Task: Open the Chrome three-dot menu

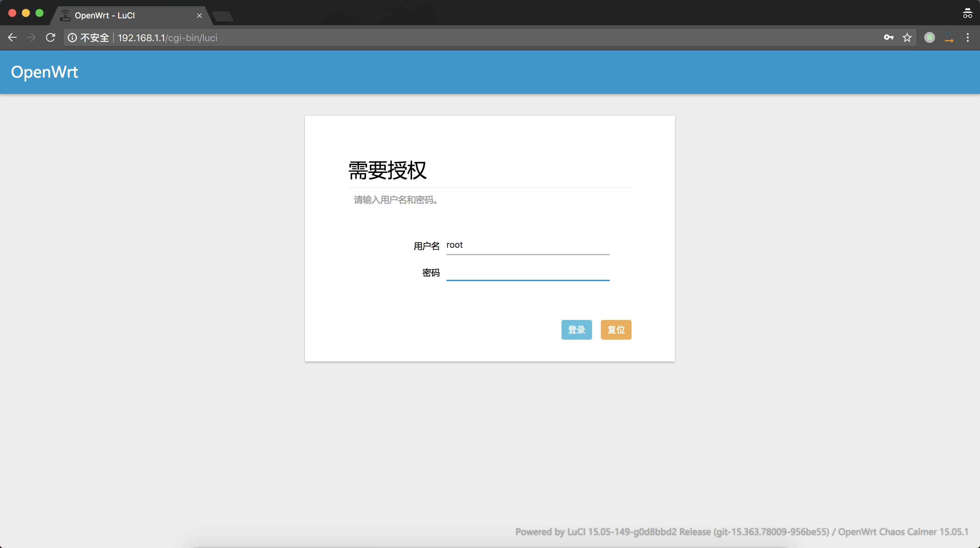Action: point(967,37)
